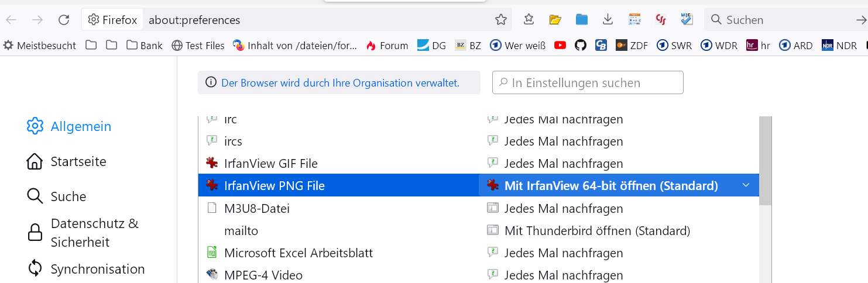
Task: Click the reload page button
Action: coord(64,20)
